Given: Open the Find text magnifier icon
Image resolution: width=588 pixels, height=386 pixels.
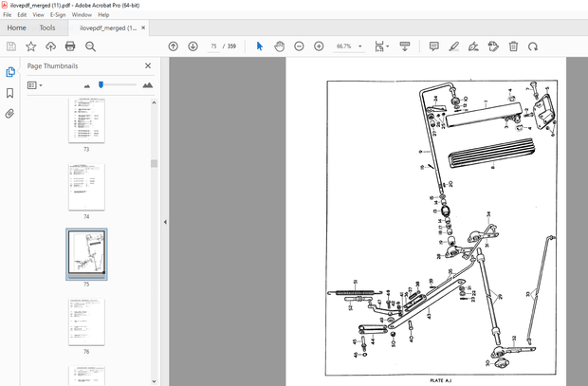Looking at the screenshot, I should pyautogui.click(x=90, y=46).
